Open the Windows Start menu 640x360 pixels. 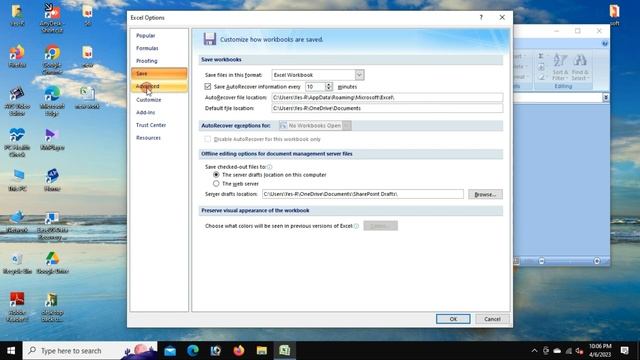pyautogui.click(x=11, y=350)
